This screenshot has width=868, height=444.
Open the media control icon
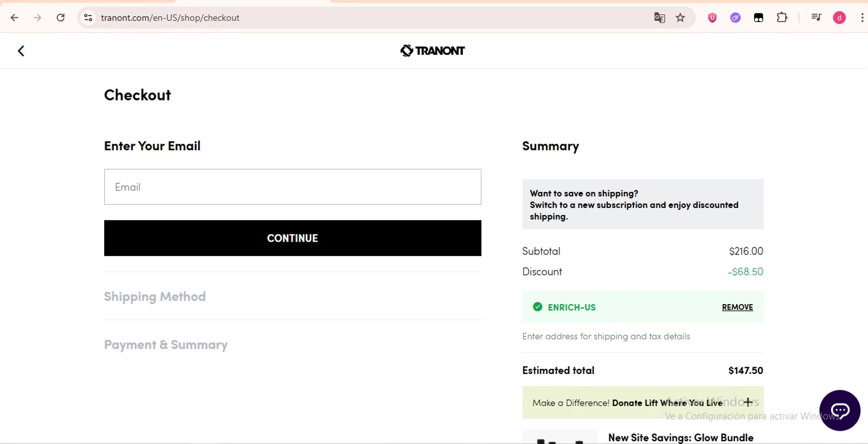(816, 17)
